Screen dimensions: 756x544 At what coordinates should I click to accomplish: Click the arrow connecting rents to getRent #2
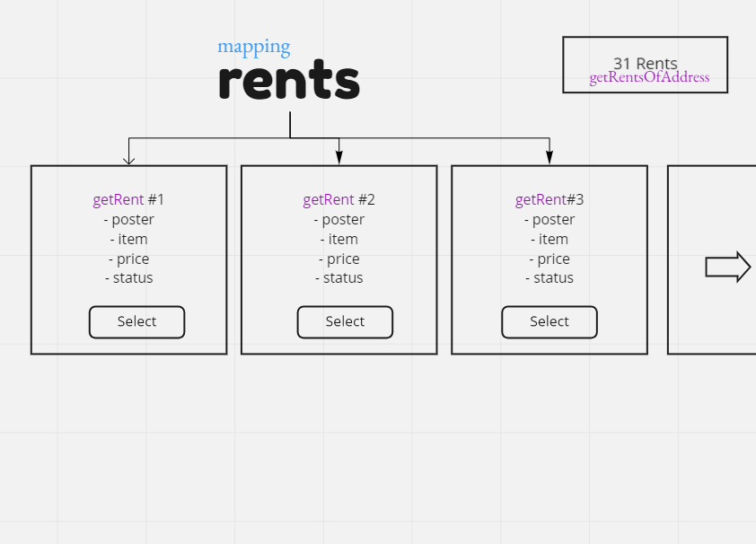[x=338, y=148]
